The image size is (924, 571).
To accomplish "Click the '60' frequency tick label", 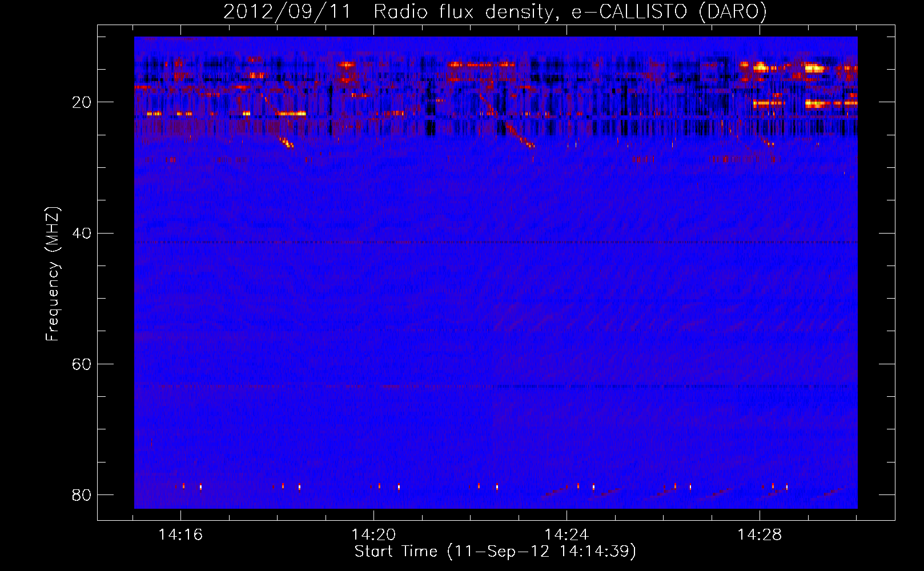I will pyautogui.click(x=82, y=364).
